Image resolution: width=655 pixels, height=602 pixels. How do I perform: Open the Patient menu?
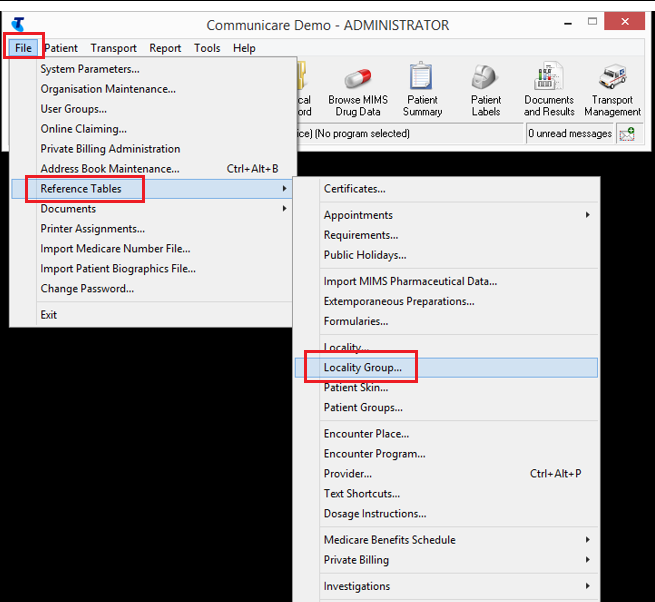click(x=61, y=48)
